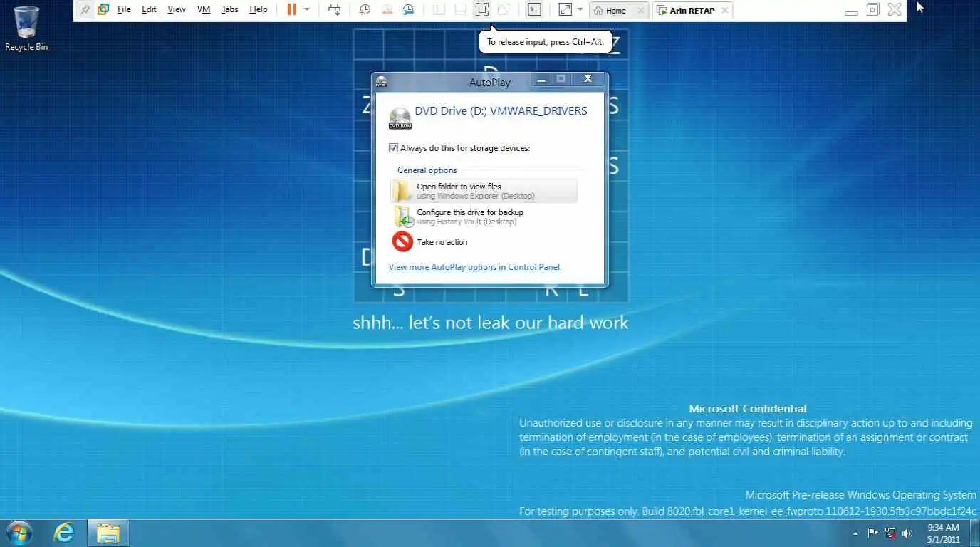Click the console view icon
Image resolution: width=980 pixels, height=547 pixels.
[x=533, y=10]
